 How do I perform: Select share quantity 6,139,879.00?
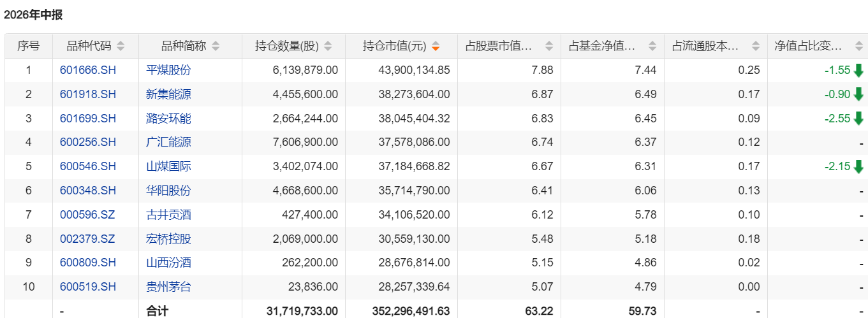[305, 70]
